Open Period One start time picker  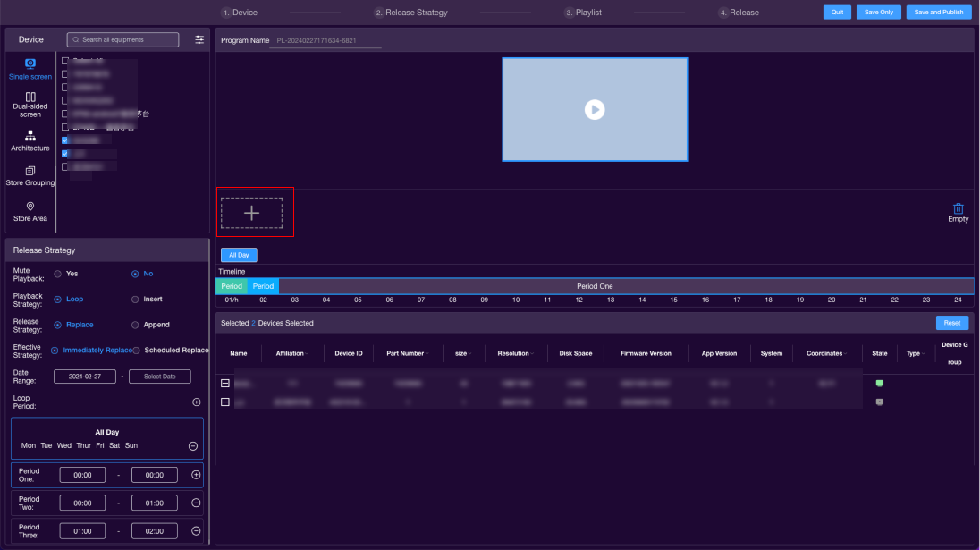82,475
